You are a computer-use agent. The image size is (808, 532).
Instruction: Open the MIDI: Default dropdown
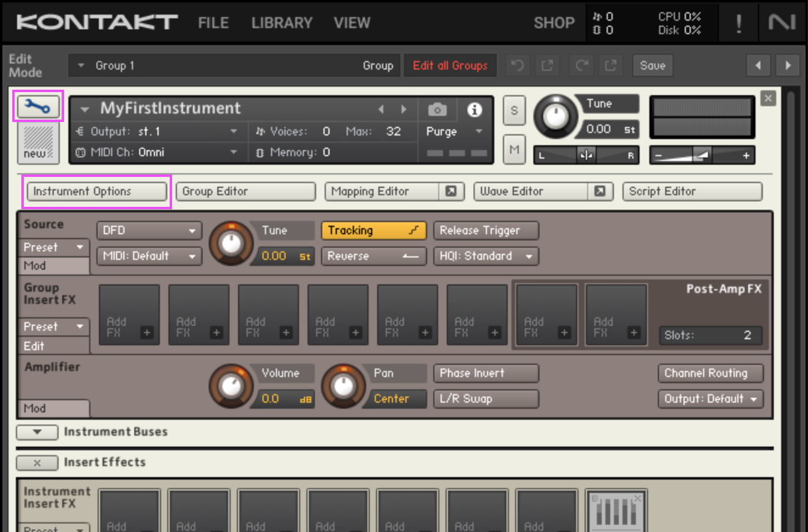click(x=149, y=256)
